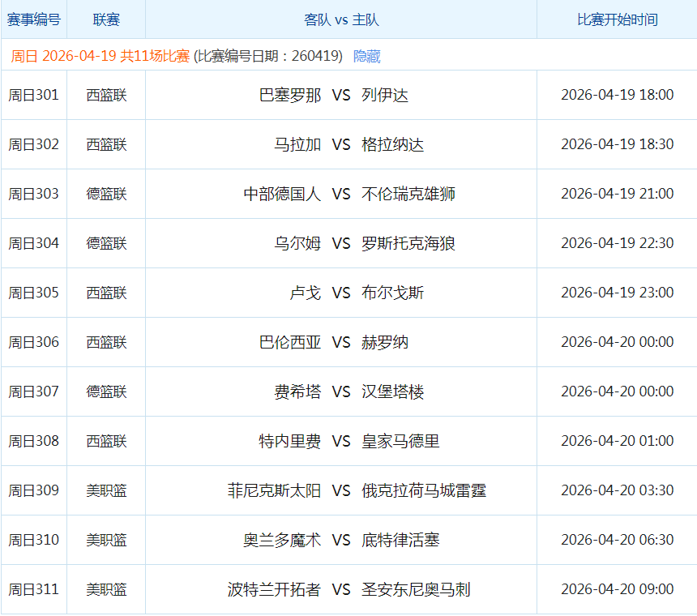Click 美职篮 league in row 周日309

click(106, 490)
